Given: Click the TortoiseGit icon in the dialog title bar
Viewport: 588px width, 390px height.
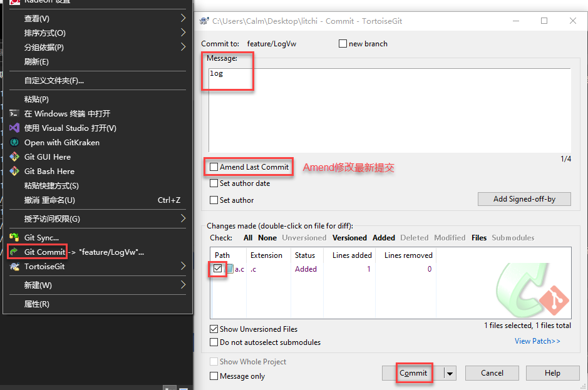Looking at the screenshot, I should point(204,21).
